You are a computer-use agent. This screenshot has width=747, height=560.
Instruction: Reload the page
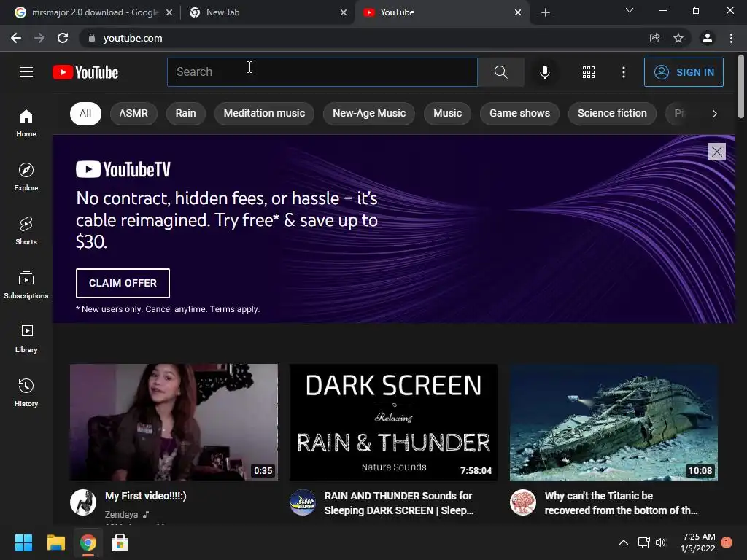(63, 38)
